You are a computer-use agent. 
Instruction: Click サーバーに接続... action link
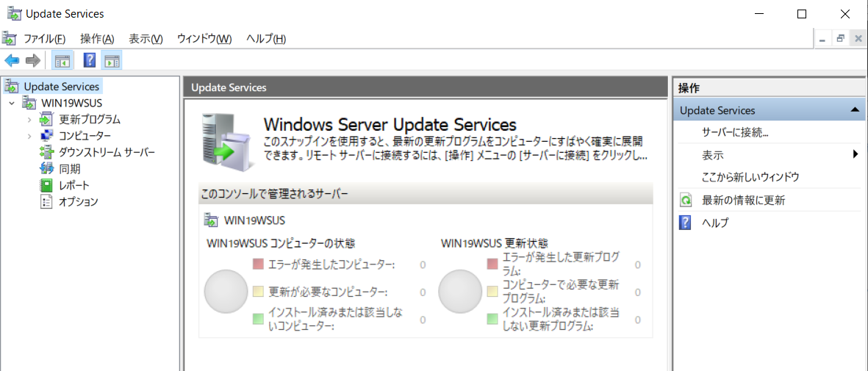[x=735, y=132]
